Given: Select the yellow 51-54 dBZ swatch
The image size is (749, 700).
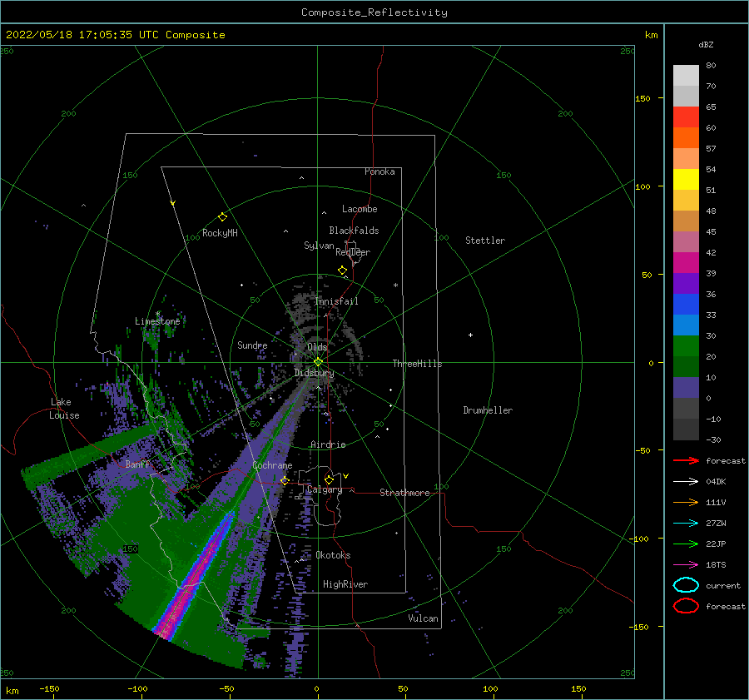Looking at the screenshot, I should [x=686, y=180].
